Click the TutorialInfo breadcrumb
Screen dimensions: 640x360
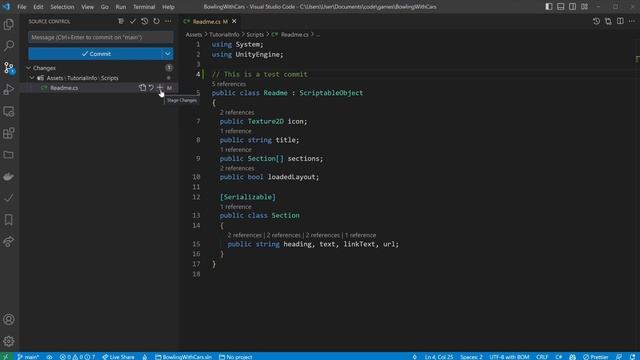click(x=224, y=35)
